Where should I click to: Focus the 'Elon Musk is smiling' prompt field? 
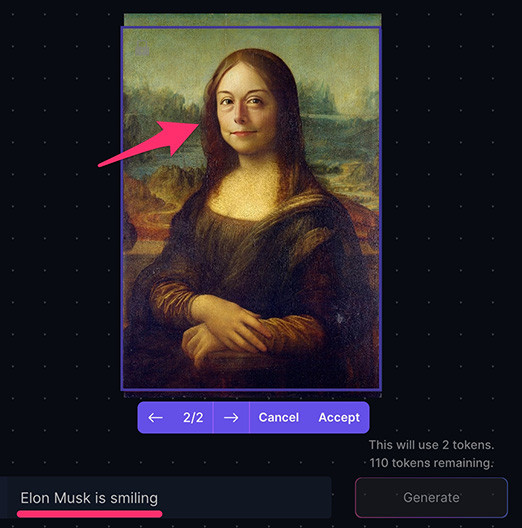click(166, 497)
